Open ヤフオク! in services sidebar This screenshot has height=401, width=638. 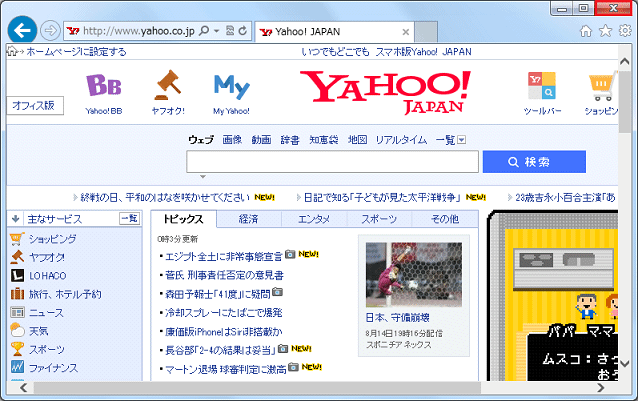click(x=46, y=257)
